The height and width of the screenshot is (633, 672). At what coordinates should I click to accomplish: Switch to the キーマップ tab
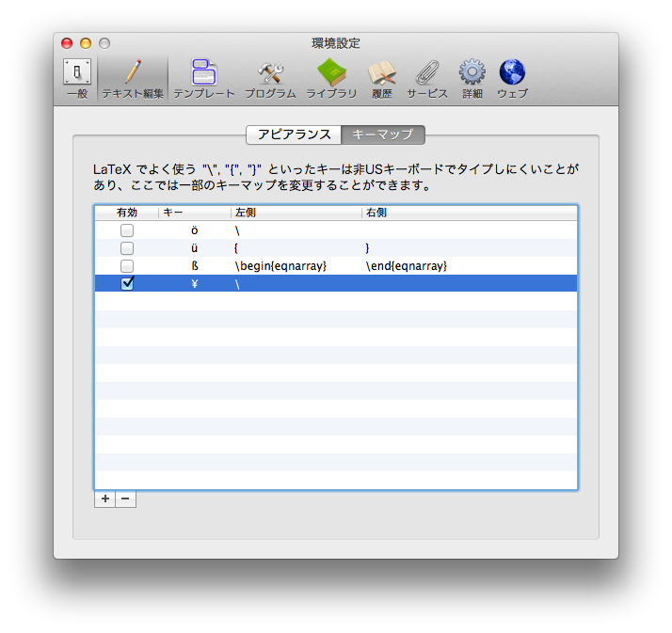click(383, 135)
